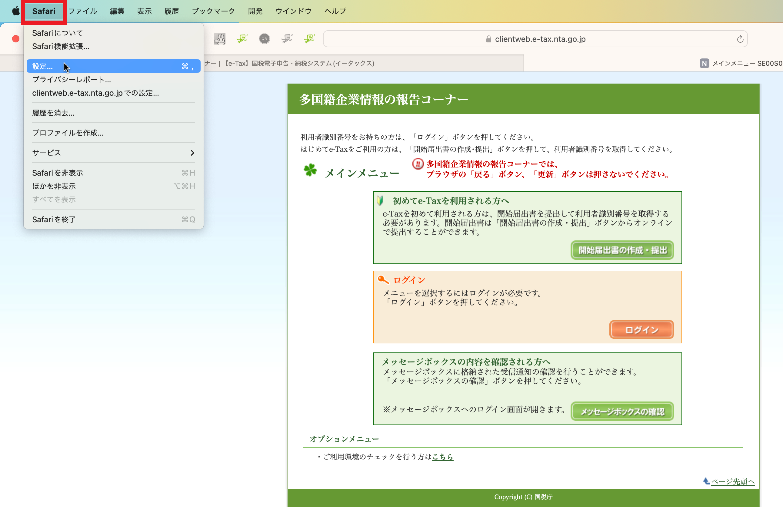Click the blue arrow icon beside ページ先頭へ
783x532 pixels.
(x=707, y=481)
